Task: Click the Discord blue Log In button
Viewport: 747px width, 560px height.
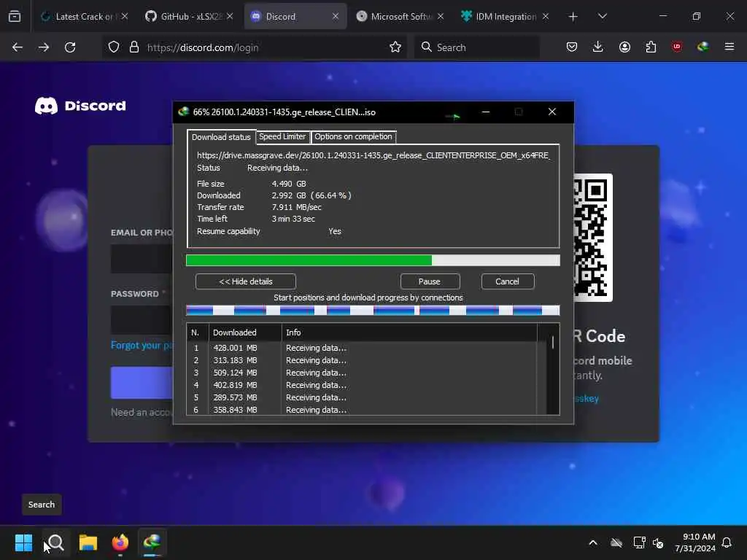Action: 142,383
